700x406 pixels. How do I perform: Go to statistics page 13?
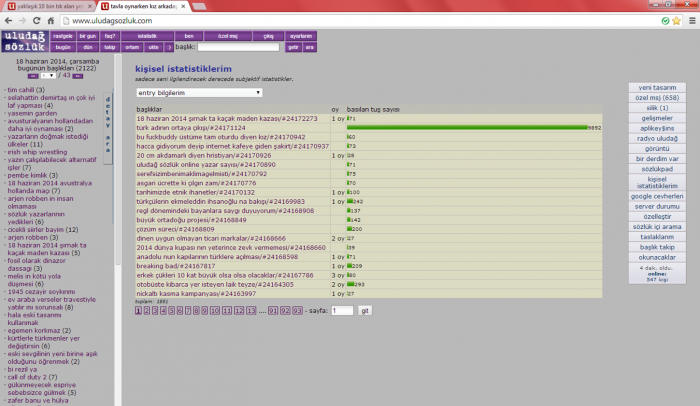pos(251,310)
